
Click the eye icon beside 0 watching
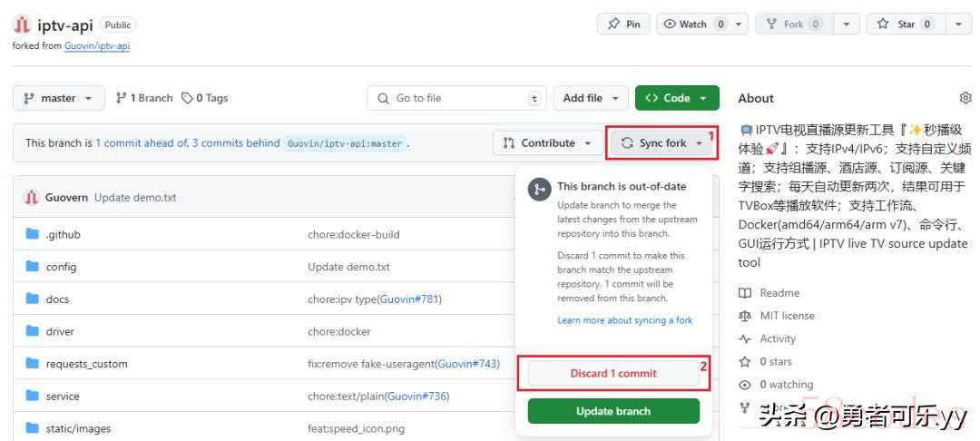pyautogui.click(x=744, y=385)
